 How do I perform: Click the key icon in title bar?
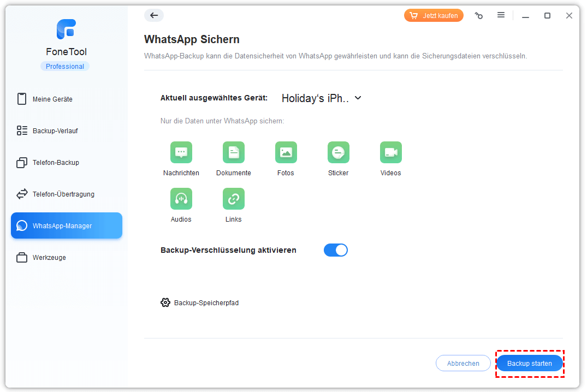click(x=479, y=16)
